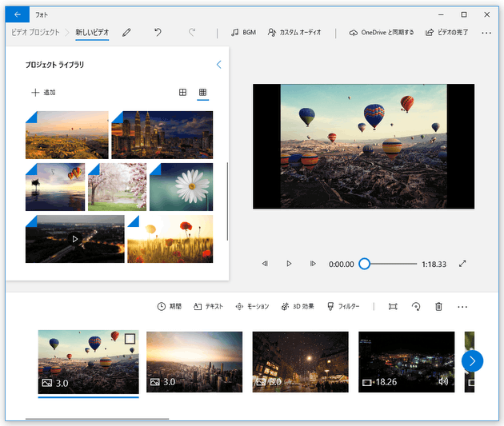Screen dimensions: 504x426
Task: Collapse the Project Library panel
Action: (x=218, y=64)
